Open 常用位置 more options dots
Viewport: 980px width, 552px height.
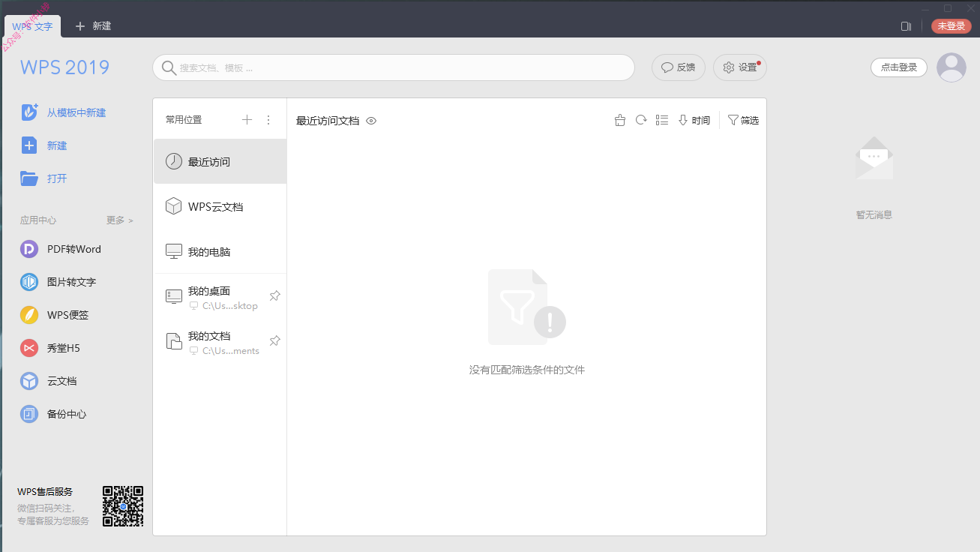point(268,120)
